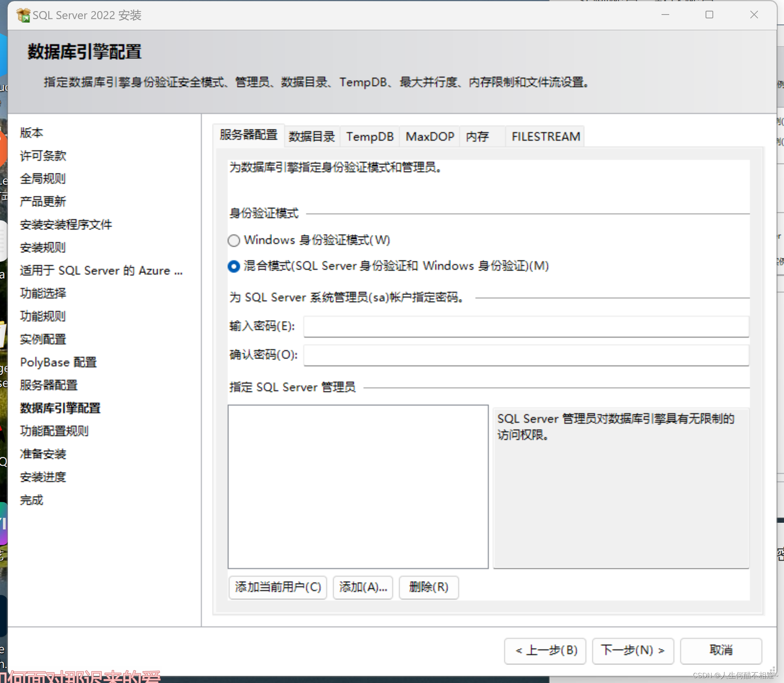784x683 pixels.
Task: Switch to the 服务器配置 tab
Action: 248,135
